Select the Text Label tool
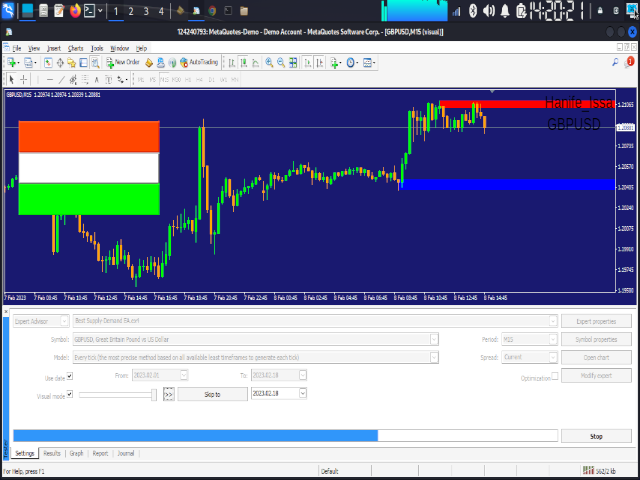 (x=109, y=79)
